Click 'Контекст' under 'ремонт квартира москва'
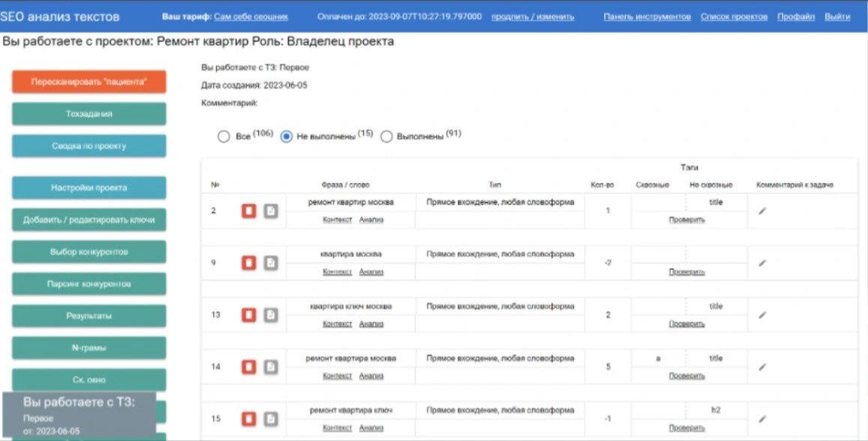 pyautogui.click(x=337, y=376)
